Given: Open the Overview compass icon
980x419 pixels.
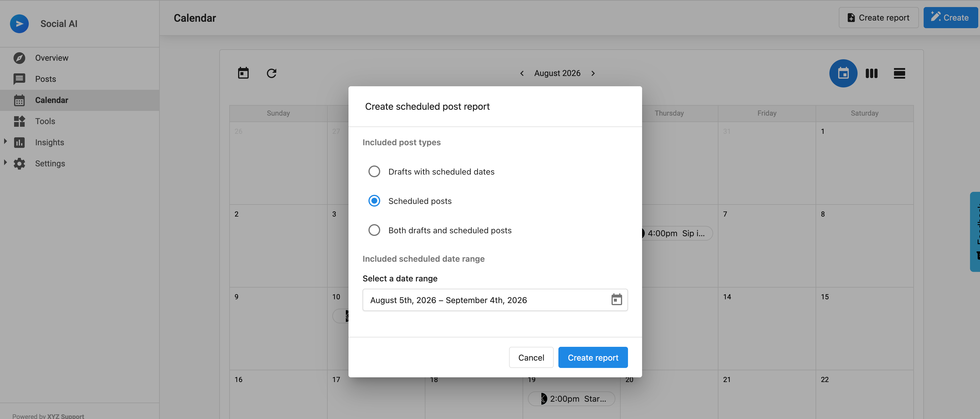Looking at the screenshot, I should click(x=19, y=58).
